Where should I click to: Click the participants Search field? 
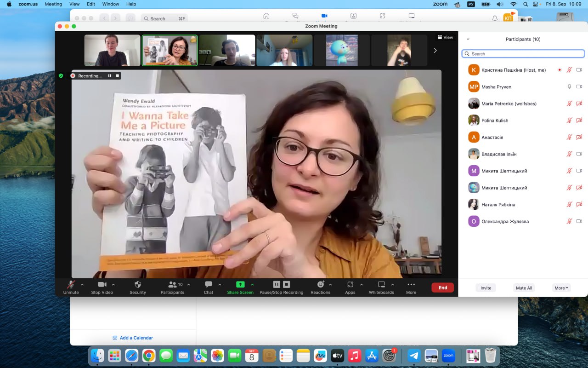click(x=524, y=54)
